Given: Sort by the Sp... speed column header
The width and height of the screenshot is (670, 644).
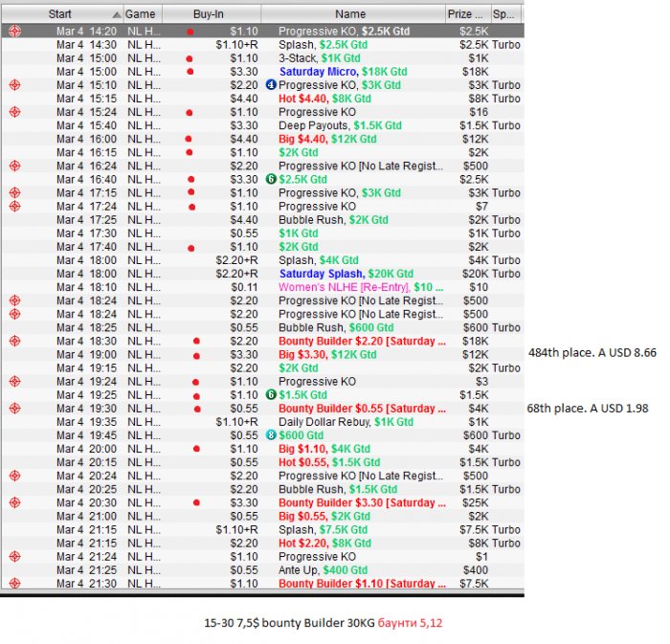Looking at the screenshot, I should [x=506, y=14].
